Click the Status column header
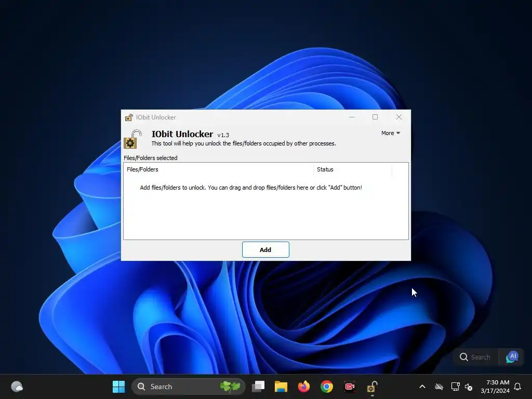The height and width of the screenshot is (399, 532). (x=353, y=169)
